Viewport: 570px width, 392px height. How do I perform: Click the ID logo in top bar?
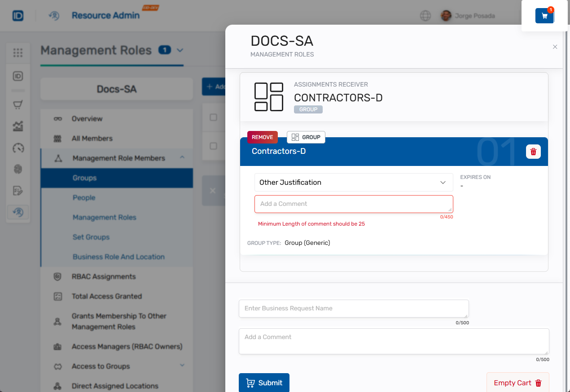click(18, 16)
